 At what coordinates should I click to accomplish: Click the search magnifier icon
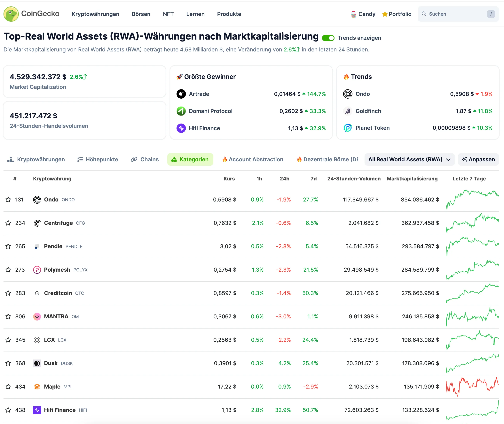pyautogui.click(x=424, y=14)
